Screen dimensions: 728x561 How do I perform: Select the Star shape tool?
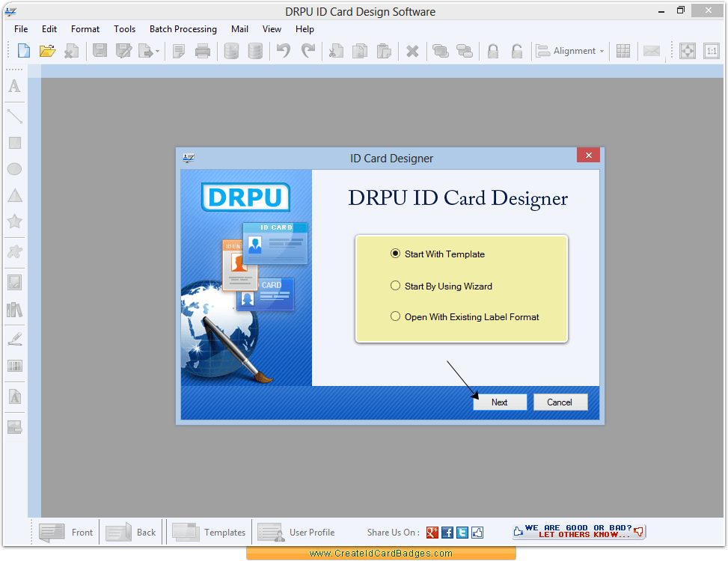click(15, 221)
